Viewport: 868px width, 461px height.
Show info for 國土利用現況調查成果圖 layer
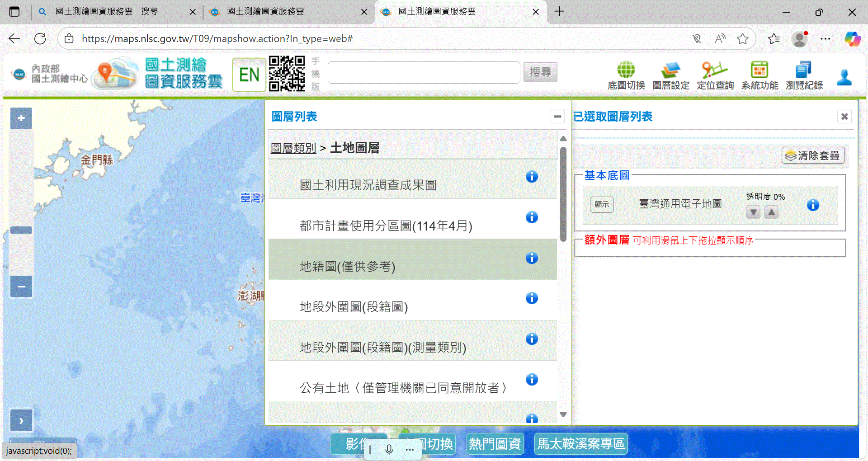coord(532,177)
